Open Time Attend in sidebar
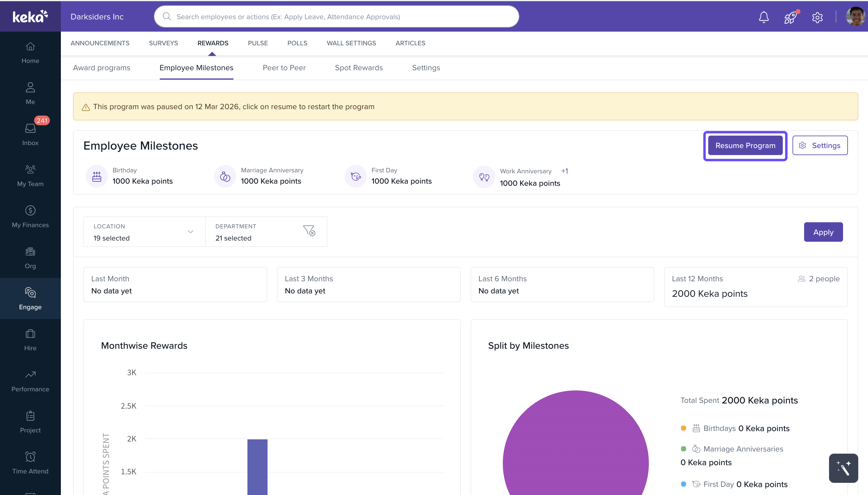Screen dimensions: 868x495 pos(30,462)
